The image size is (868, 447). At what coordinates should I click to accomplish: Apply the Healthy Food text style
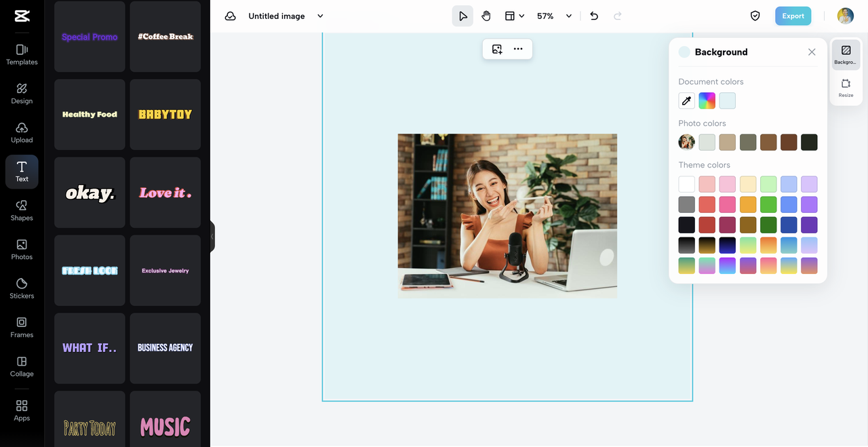pos(90,115)
